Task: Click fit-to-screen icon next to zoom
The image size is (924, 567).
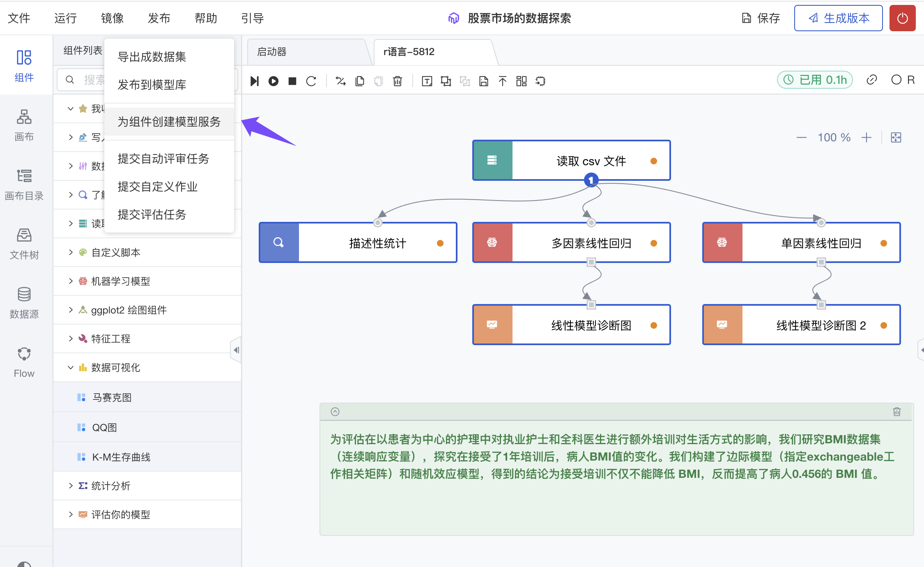Action: click(896, 138)
